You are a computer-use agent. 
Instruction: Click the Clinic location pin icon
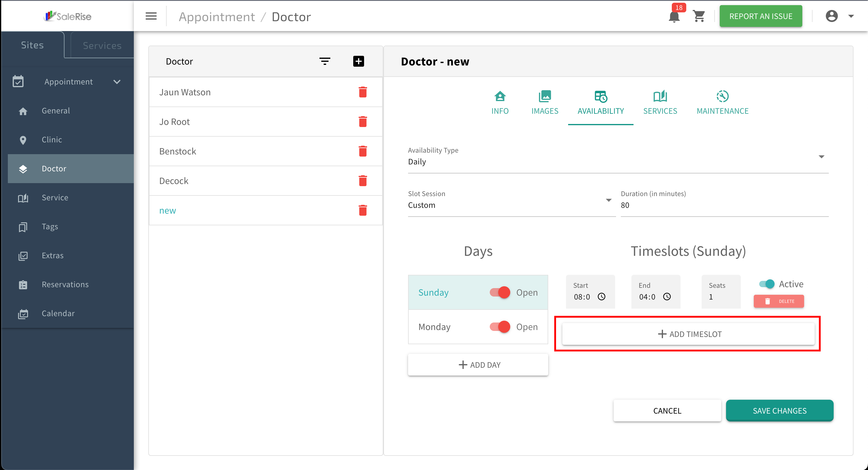point(23,140)
